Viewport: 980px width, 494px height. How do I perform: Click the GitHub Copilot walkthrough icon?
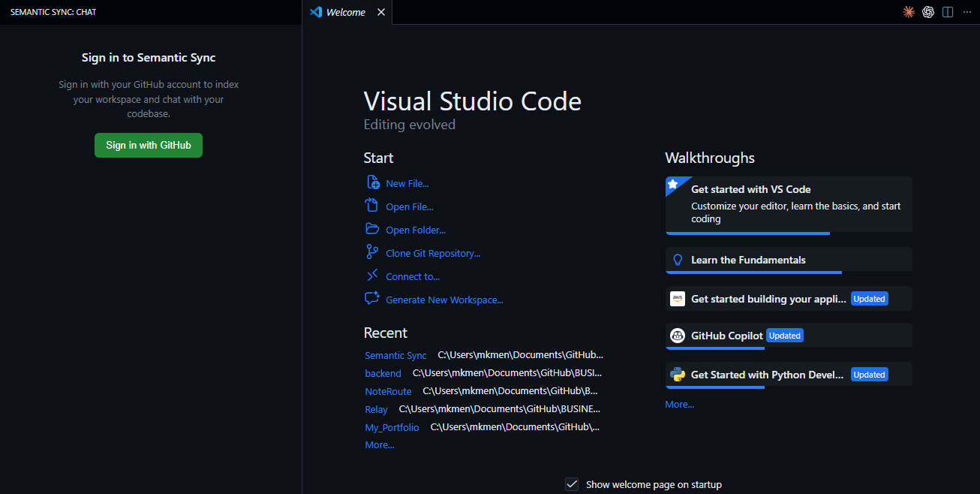pyautogui.click(x=678, y=336)
